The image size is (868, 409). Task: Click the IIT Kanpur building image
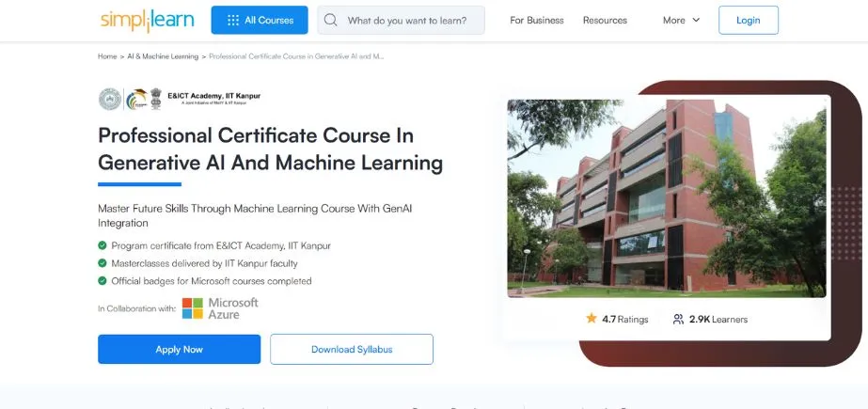pyautogui.click(x=667, y=198)
